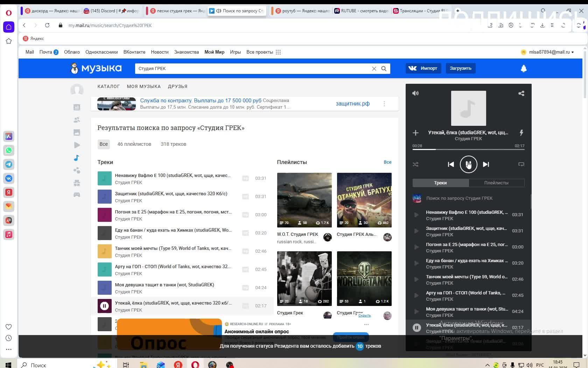Reload the page in the browser
This screenshot has height=368, width=588.
47,25
